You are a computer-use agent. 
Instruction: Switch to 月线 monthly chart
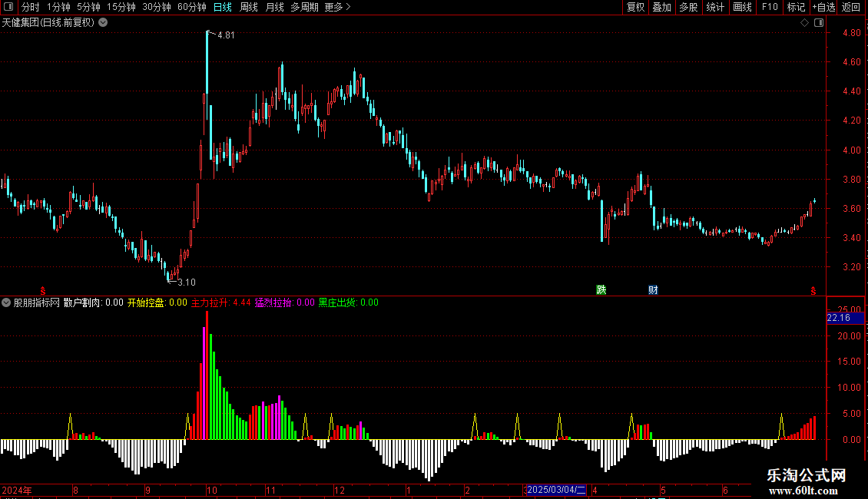pos(274,7)
